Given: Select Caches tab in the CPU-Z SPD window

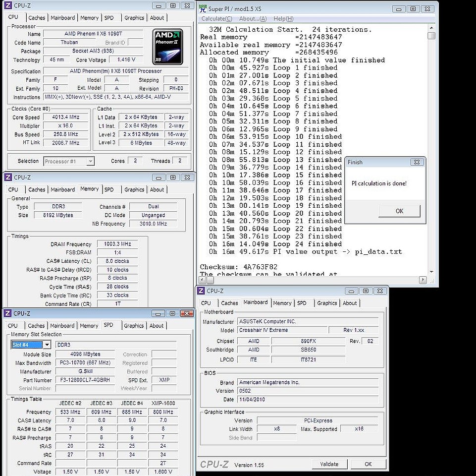Looking at the screenshot, I should point(36,326).
